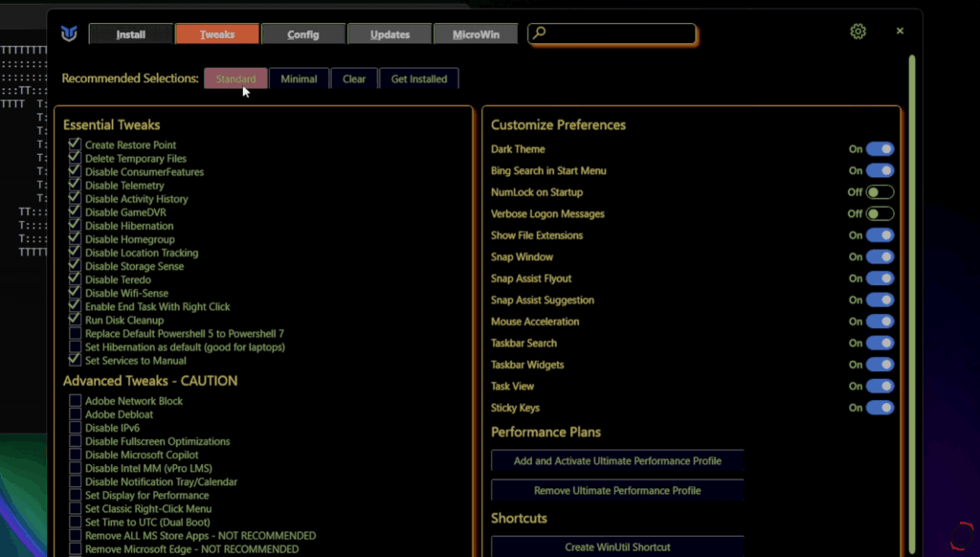Select the Tweaks tab
The image size is (980, 557).
point(217,34)
